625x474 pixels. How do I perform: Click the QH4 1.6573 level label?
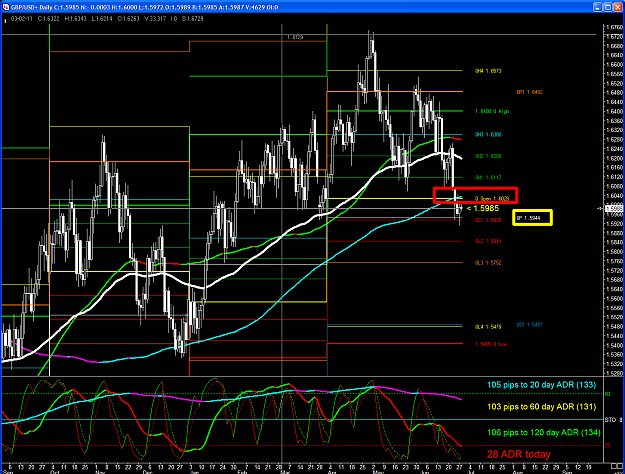coord(488,71)
